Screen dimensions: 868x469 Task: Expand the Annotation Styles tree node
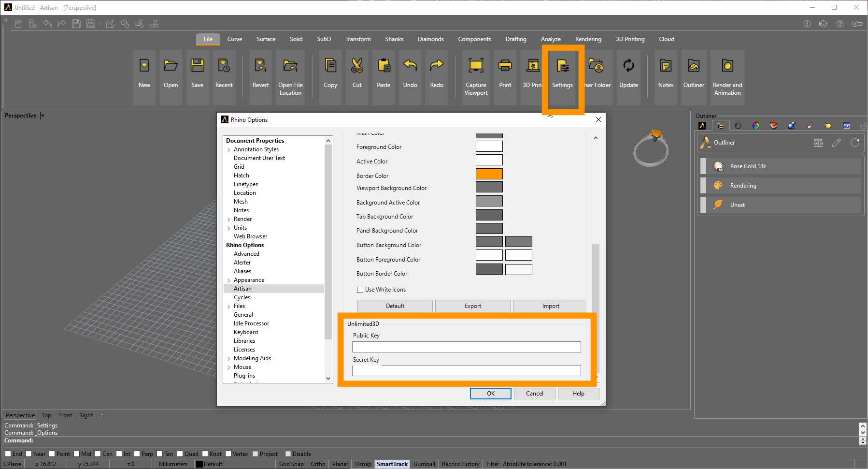(229, 150)
